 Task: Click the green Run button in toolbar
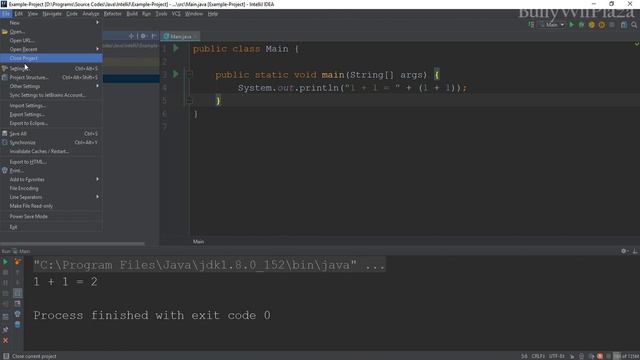pos(571,25)
